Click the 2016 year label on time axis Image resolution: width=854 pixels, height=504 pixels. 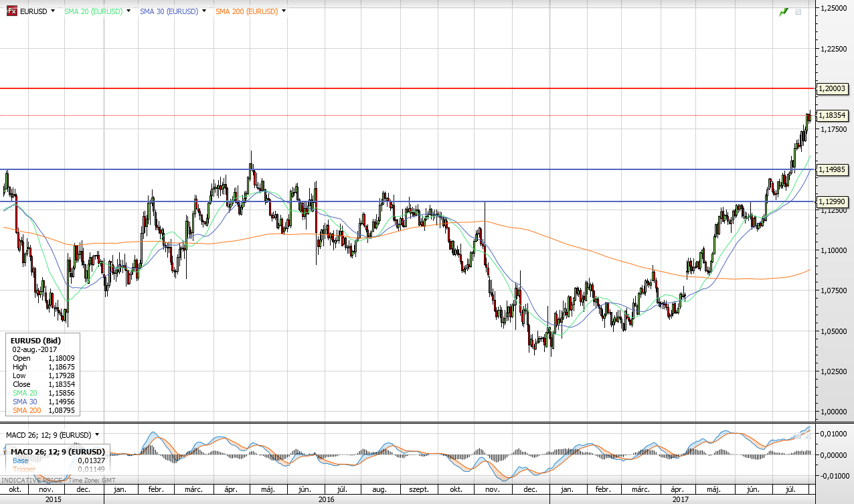point(327,499)
